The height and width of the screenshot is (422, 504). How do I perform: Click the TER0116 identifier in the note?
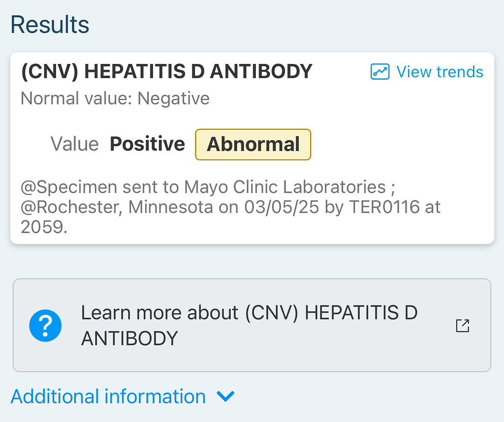pyautogui.click(x=384, y=207)
